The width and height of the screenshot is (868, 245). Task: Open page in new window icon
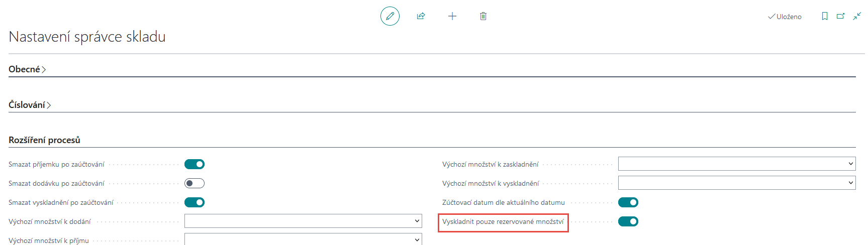(x=840, y=17)
